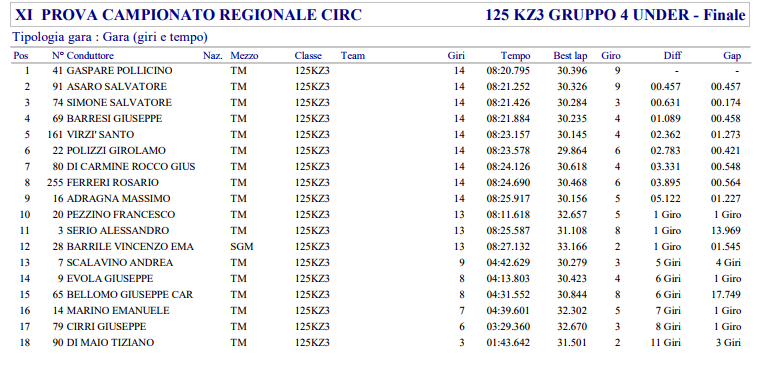Select driver name 'DI CARMINE ROCCO GIUS'
Viewport: 761px width, 376px height.
[131, 167]
